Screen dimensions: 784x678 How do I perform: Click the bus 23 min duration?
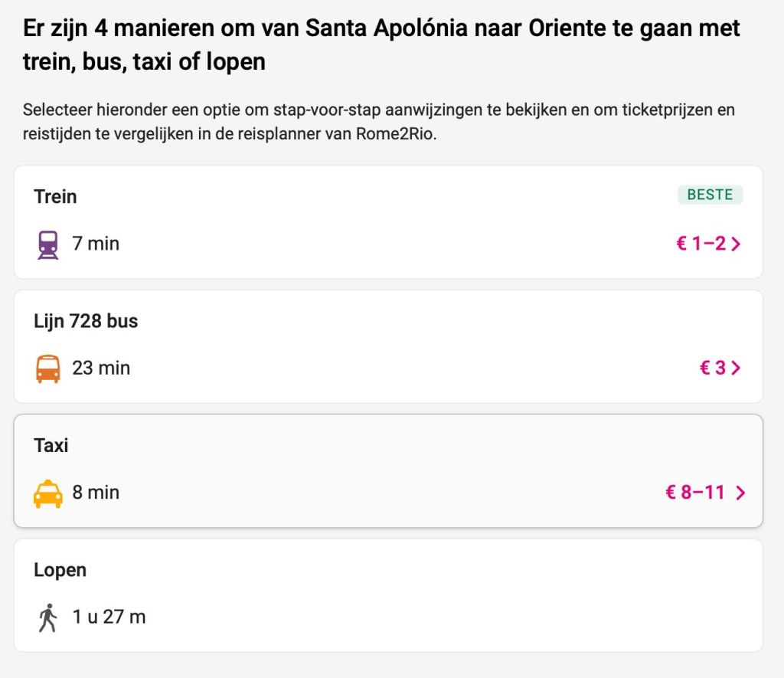(101, 368)
